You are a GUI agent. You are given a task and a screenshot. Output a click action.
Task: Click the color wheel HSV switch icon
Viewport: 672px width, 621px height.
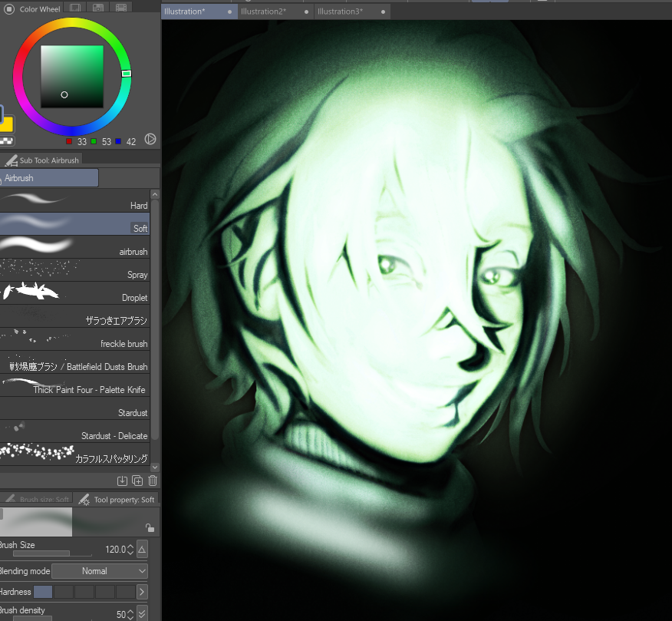pos(150,140)
